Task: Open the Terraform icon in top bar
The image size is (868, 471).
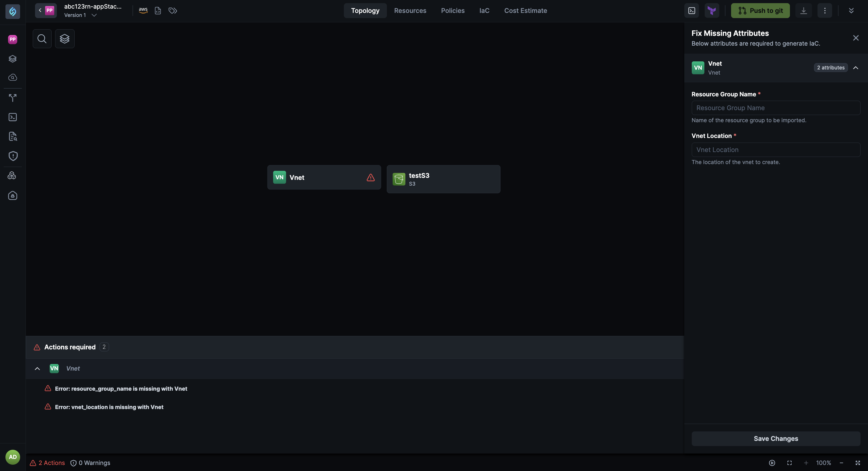Action: point(712,10)
